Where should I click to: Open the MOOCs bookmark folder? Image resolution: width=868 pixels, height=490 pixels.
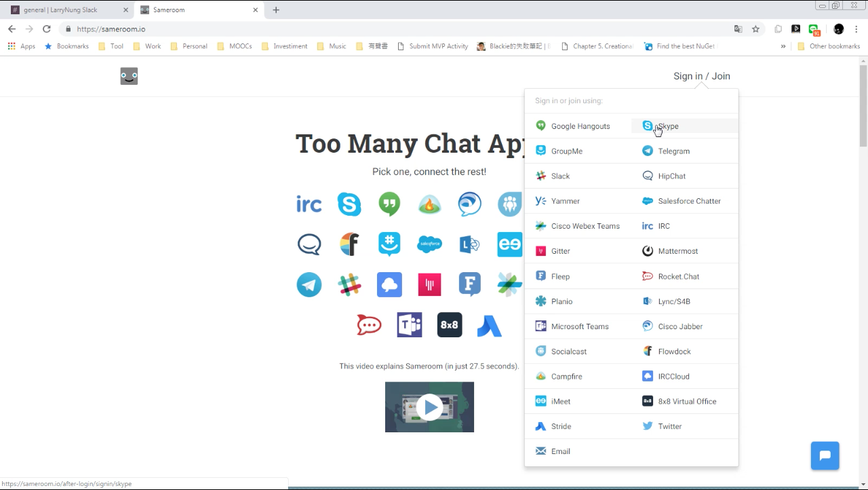pos(235,46)
